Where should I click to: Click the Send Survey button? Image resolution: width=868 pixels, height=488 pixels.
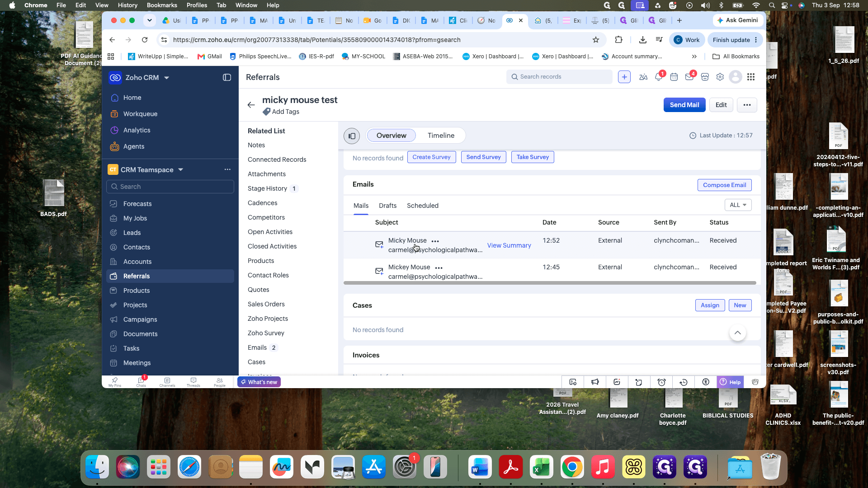click(483, 157)
